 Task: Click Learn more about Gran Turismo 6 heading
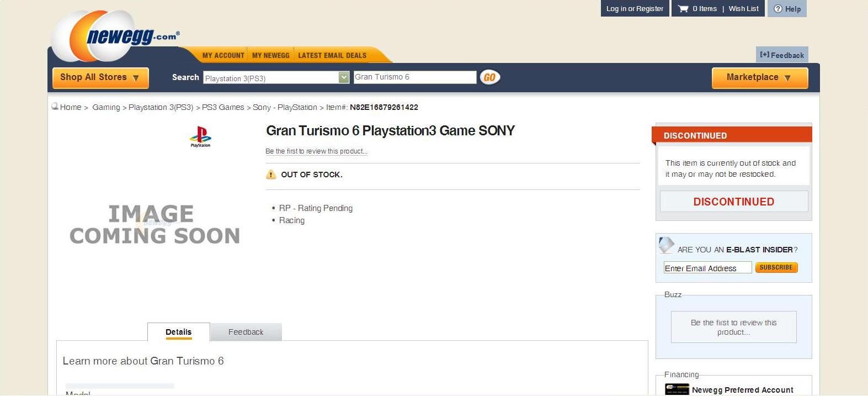[143, 361]
